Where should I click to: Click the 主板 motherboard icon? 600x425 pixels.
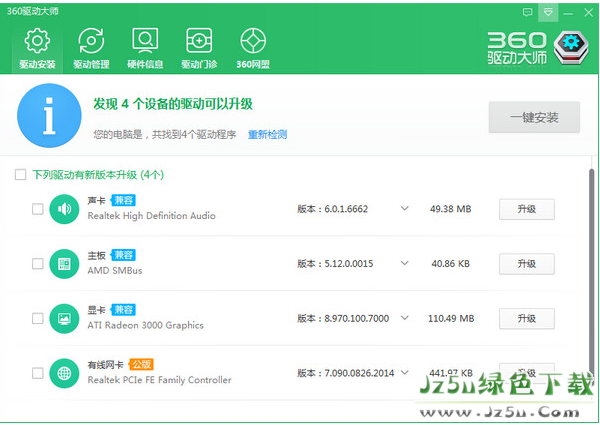pos(64,264)
